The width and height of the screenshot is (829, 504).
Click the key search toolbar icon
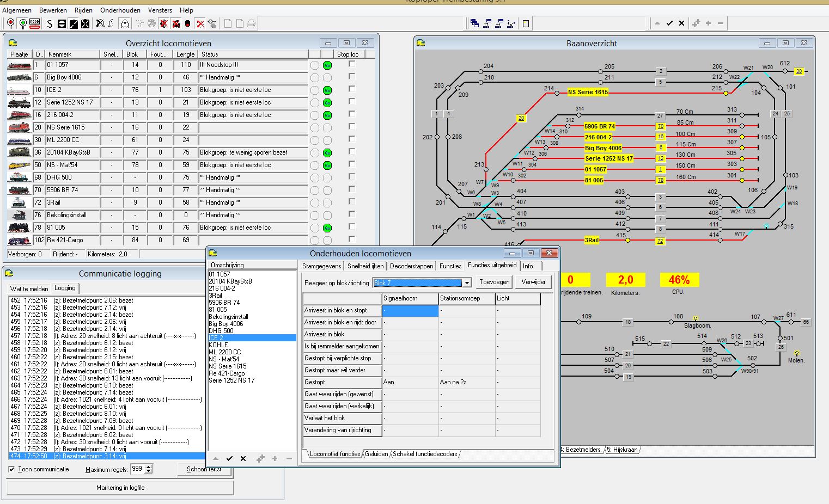(x=212, y=23)
